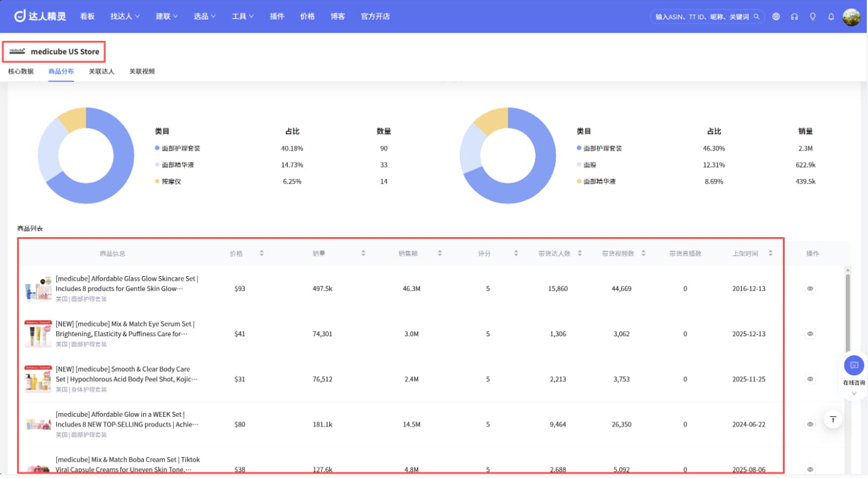Screen dimensions: 868x478
Task: Sort the table by 带货视频数
Action: [643, 254]
